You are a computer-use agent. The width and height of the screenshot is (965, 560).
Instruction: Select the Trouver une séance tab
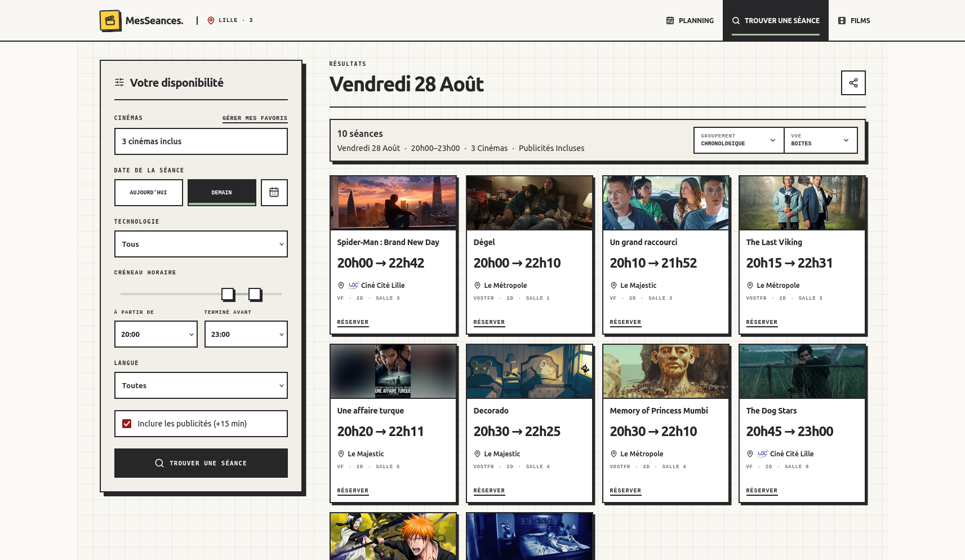pyautogui.click(x=776, y=20)
